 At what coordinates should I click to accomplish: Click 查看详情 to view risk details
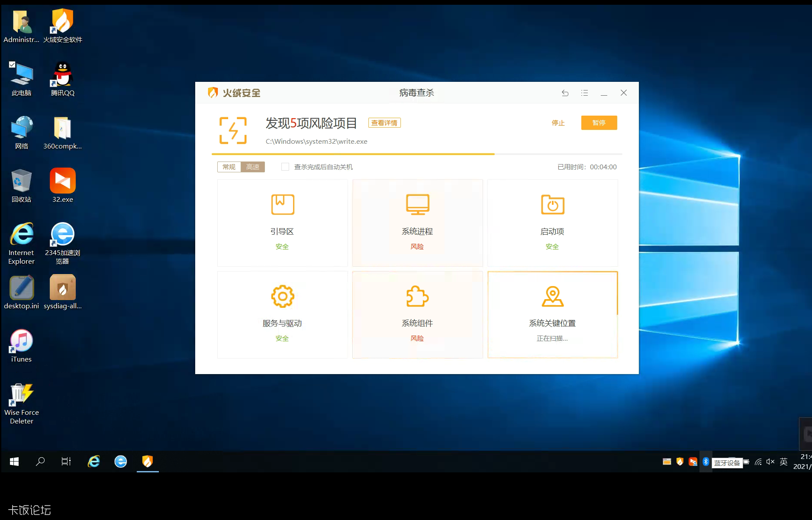384,123
